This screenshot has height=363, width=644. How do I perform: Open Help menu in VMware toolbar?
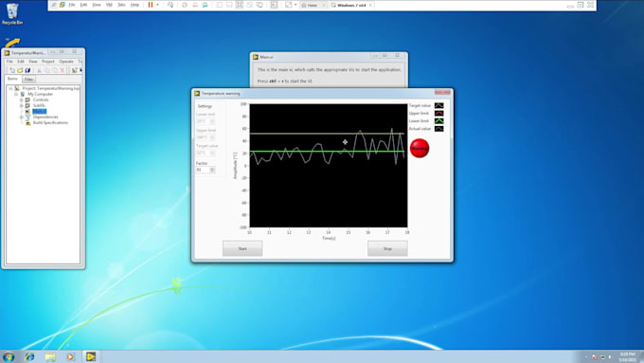[134, 5]
